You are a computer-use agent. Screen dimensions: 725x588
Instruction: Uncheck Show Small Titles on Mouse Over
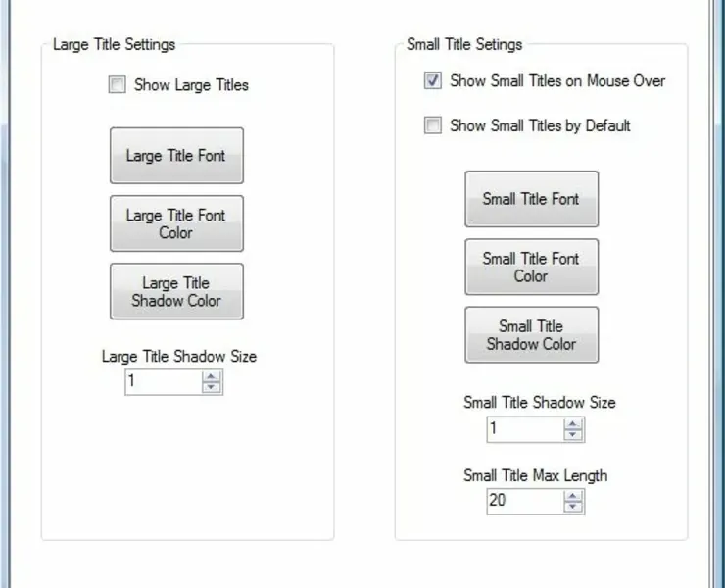click(x=433, y=81)
